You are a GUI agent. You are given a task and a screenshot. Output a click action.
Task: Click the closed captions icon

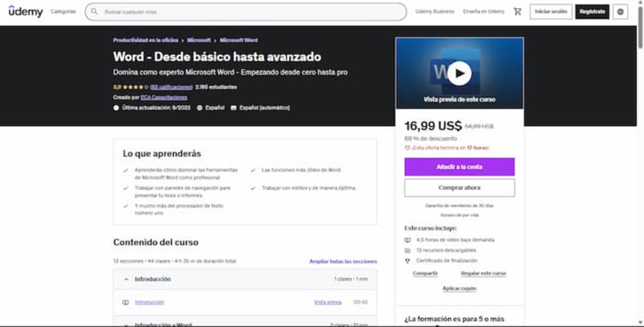click(233, 108)
